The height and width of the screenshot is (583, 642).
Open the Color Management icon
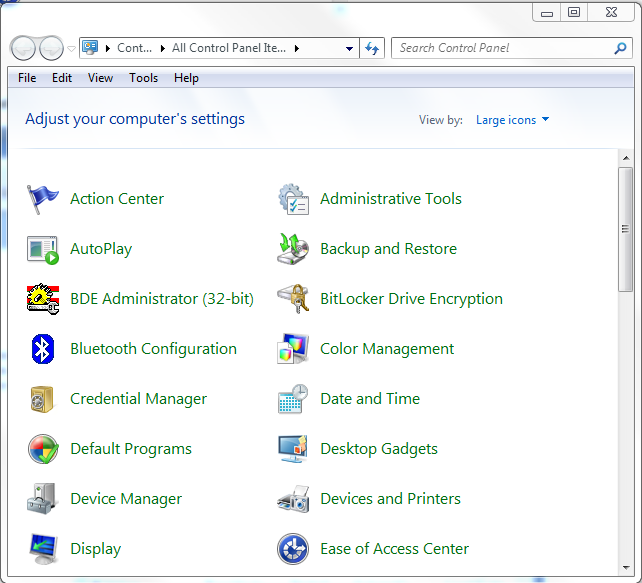293,349
